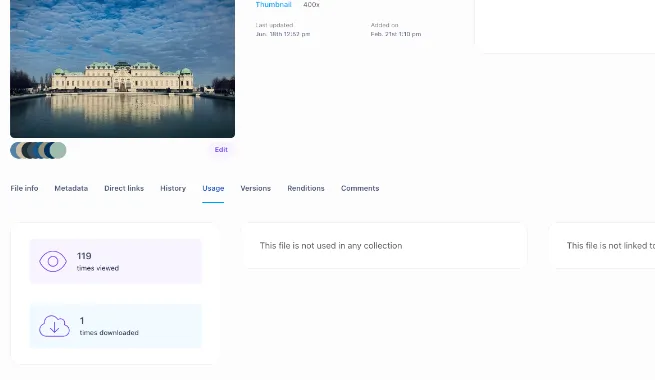
Task: Show the History tab
Action: pyautogui.click(x=173, y=188)
